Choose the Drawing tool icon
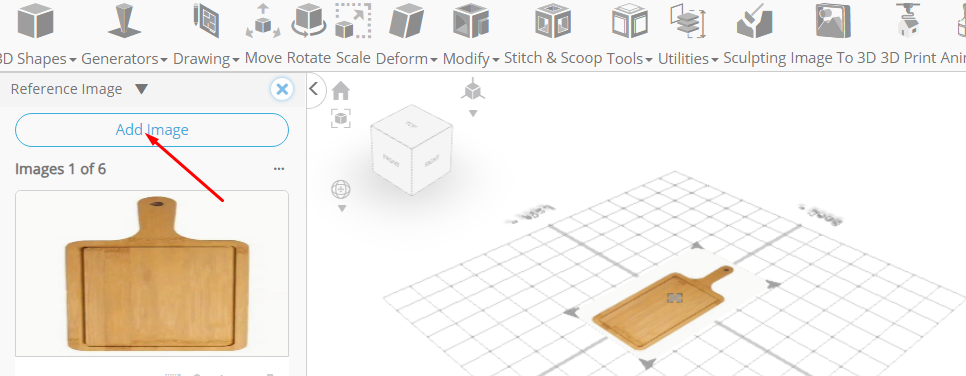 pos(206,20)
